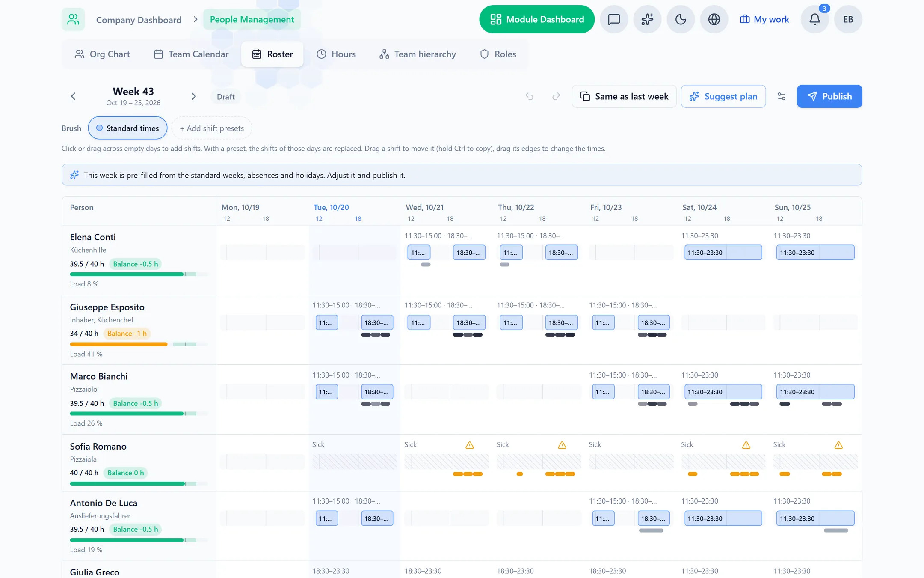The image size is (924, 578).
Task: Select Marco Bianchi Tuesday 11: shift
Action: (x=327, y=392)
